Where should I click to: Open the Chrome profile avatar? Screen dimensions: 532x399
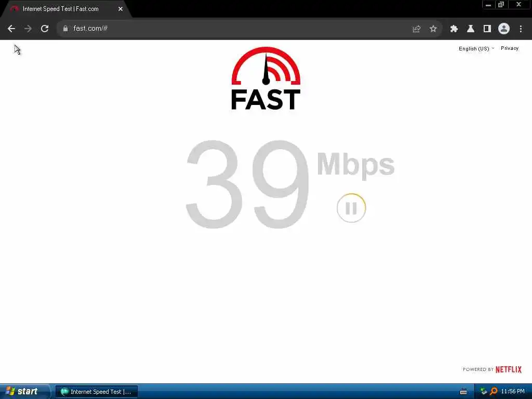(x=504, y=29)
